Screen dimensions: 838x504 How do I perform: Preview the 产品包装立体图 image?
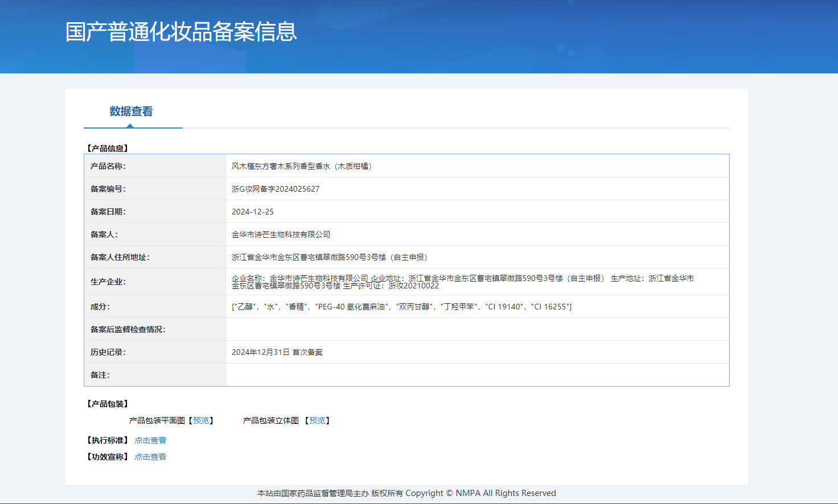click(x=317, y=420)
